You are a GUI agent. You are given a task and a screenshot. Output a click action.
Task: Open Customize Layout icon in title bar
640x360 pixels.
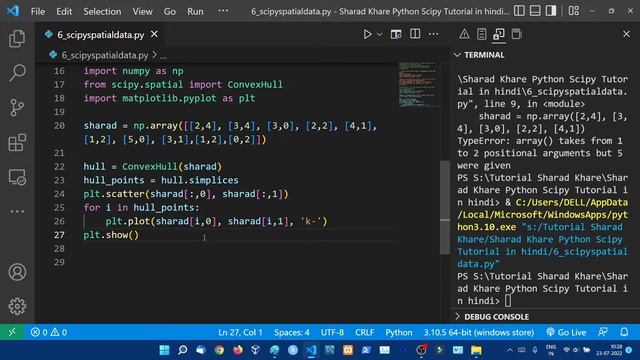point(573,11)
